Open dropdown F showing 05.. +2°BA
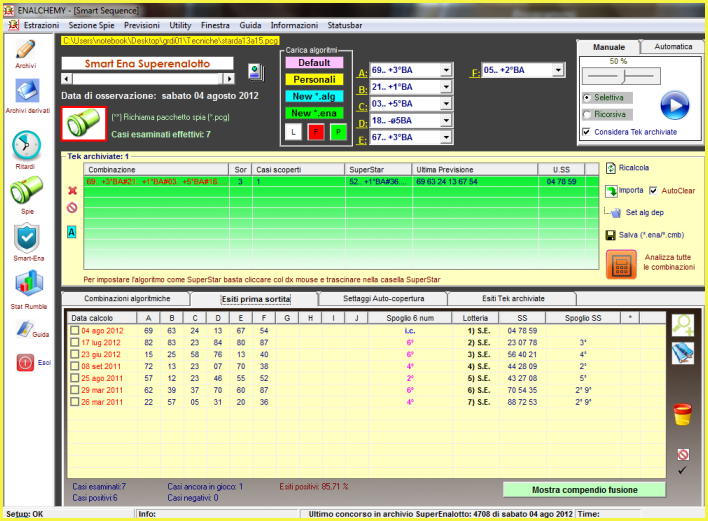Viewport: 708px width, 521px height. coord(559,70)
